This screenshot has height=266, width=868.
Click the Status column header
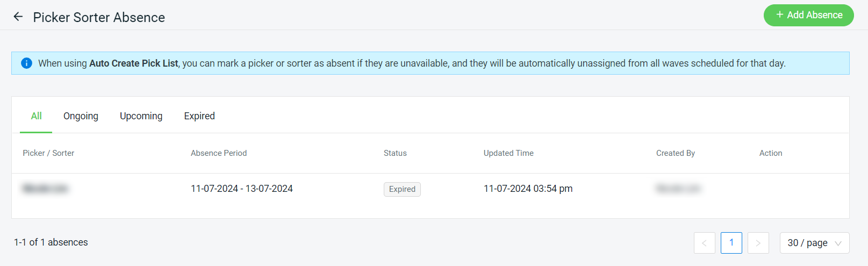(x=395, y=153)
